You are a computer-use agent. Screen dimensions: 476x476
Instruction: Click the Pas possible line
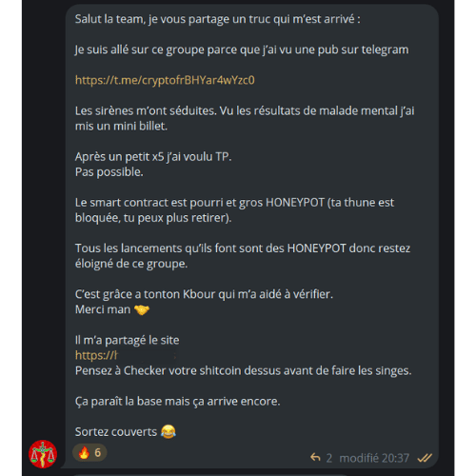[x=109, y=172]
